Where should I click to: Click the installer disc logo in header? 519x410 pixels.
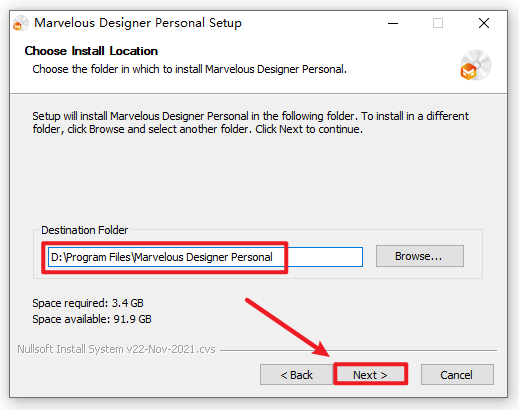[x=476, y=65]
